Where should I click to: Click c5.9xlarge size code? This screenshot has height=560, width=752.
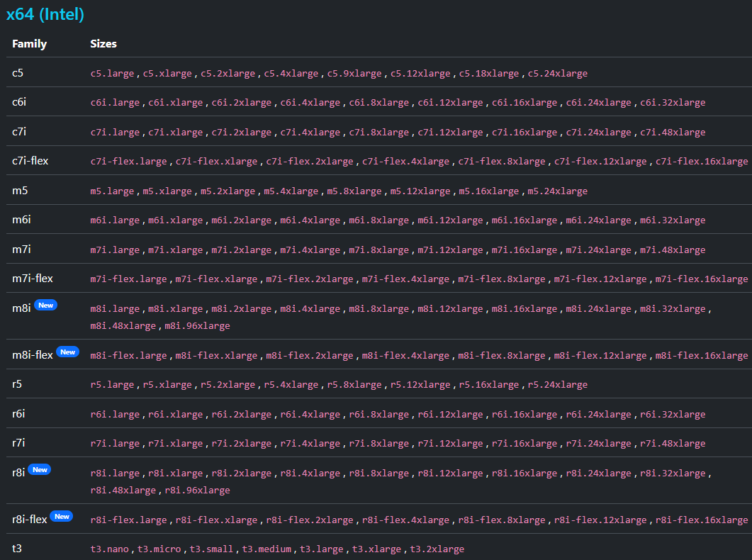tap(354, 73)
